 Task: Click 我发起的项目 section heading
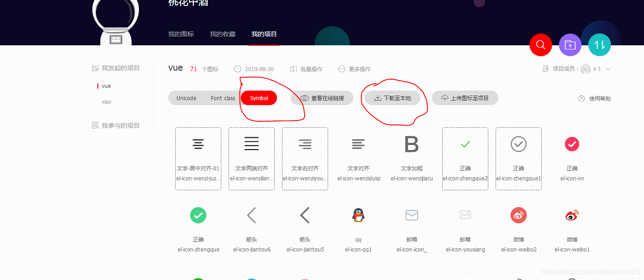pyautogui.click(x=116, y=68)
